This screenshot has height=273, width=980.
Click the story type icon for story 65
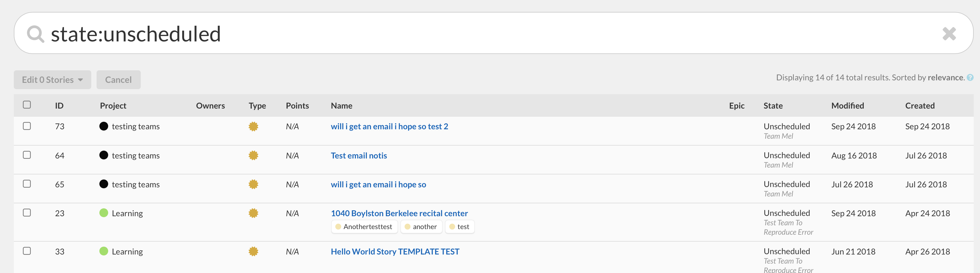click(x=253, y=184)
